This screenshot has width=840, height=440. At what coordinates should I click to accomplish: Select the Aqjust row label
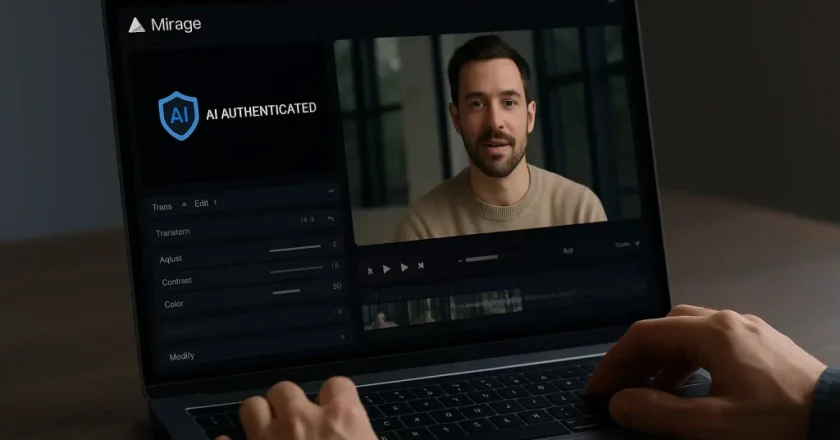coord(171,259)
